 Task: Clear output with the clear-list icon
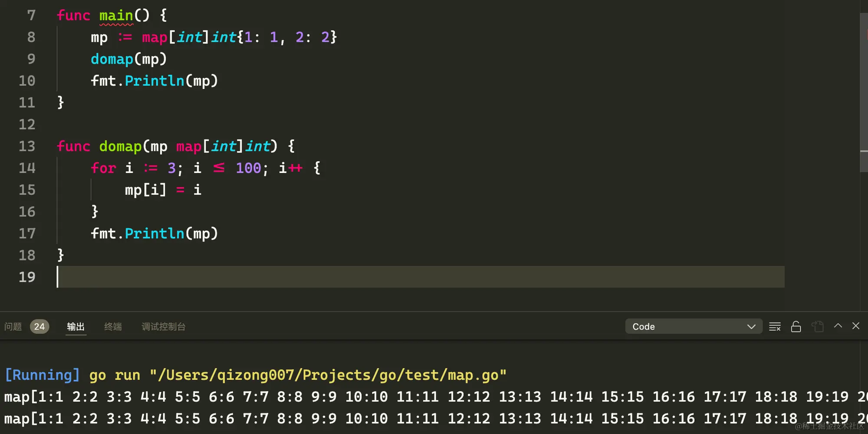coord(775,326)
